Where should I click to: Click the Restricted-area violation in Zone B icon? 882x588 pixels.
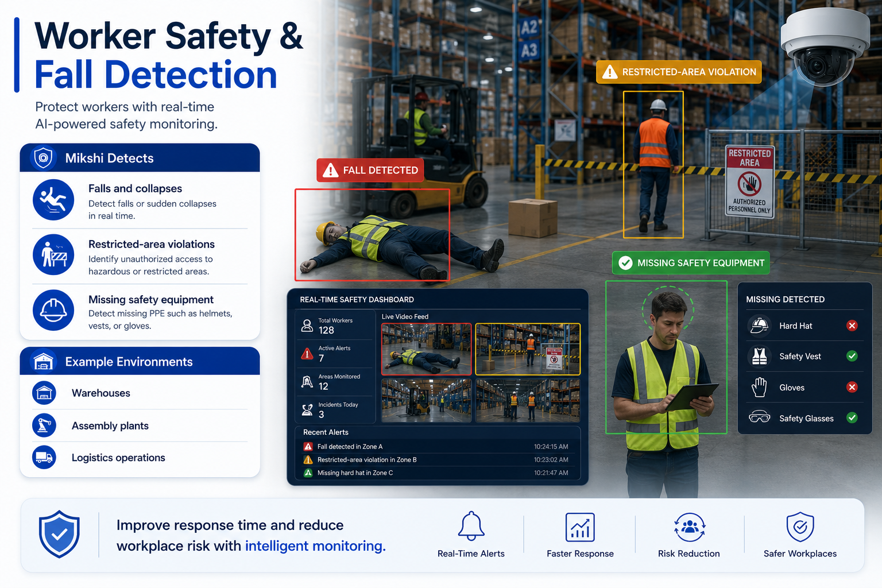[x=308, y=460]
